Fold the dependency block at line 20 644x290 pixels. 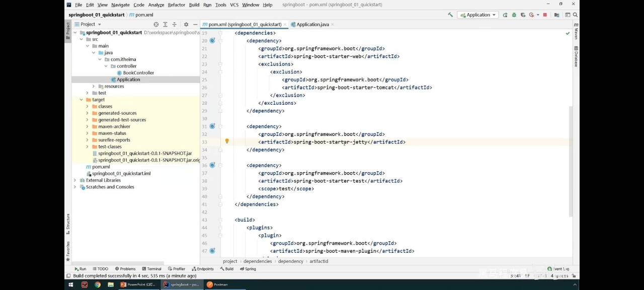click(220, 41)
